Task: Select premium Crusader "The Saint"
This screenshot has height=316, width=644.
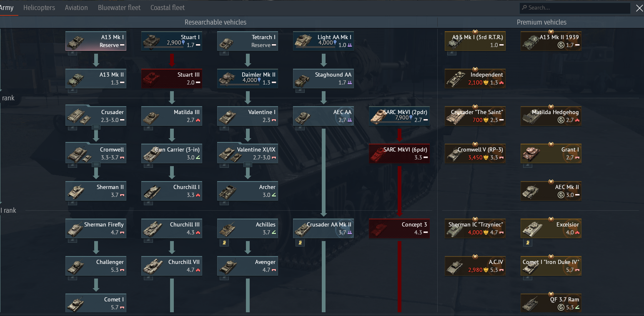Action: (x=475, y=116)
